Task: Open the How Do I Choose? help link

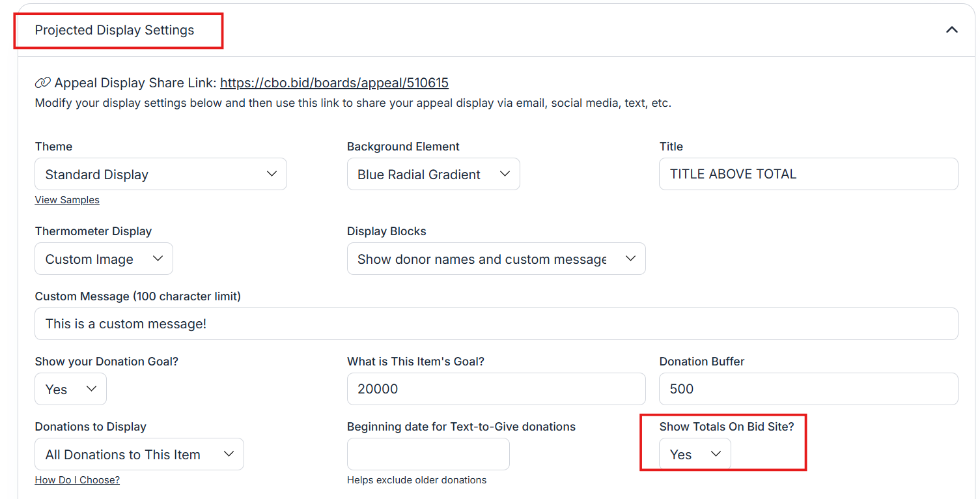Action: tap(77, 480)
